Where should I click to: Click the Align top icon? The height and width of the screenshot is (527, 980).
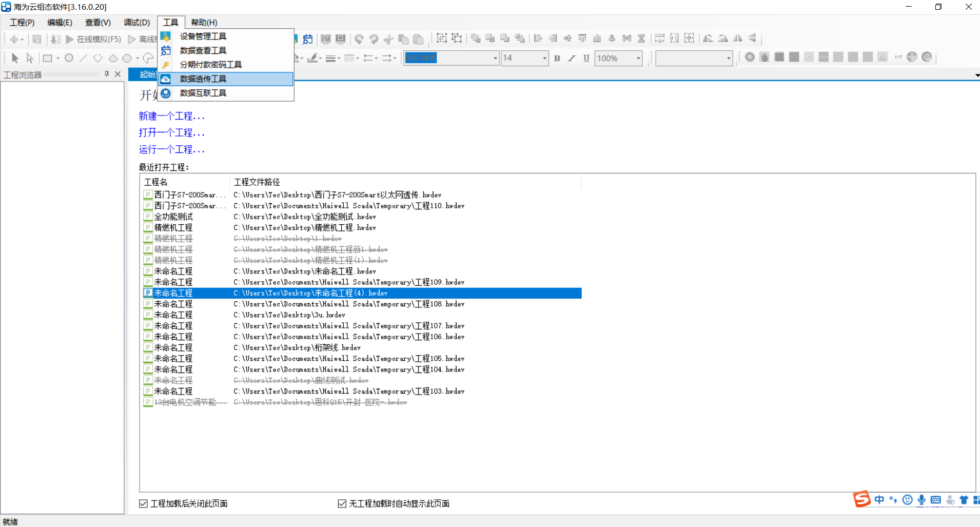582,38
